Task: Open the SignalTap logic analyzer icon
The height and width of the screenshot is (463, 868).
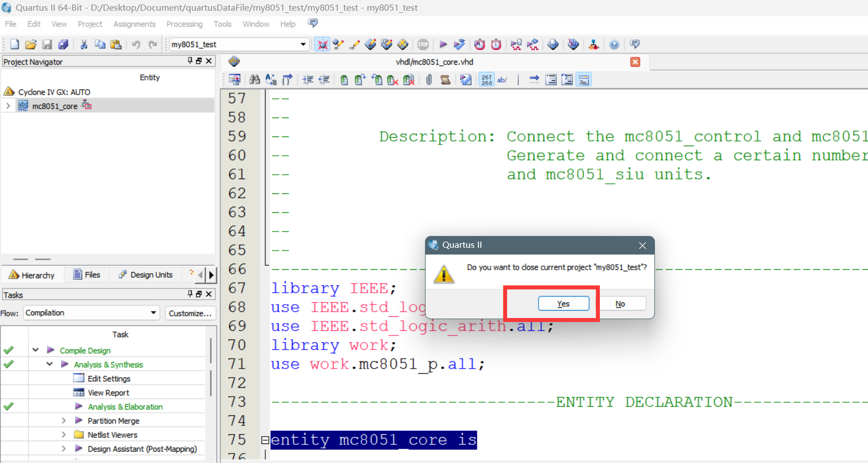Action: pyautogui.click(x=573, y=44)
